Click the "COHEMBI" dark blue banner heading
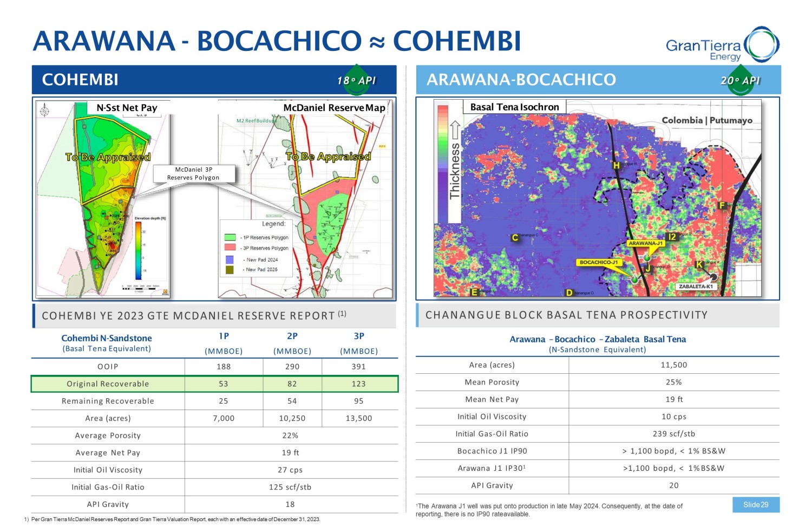This screenshot has height=526, width=812. 80,80
